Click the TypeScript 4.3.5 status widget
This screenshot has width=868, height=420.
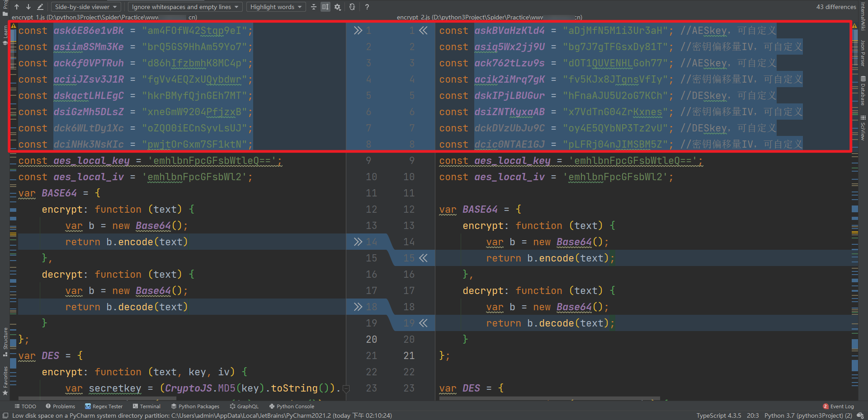coord(719,415)
